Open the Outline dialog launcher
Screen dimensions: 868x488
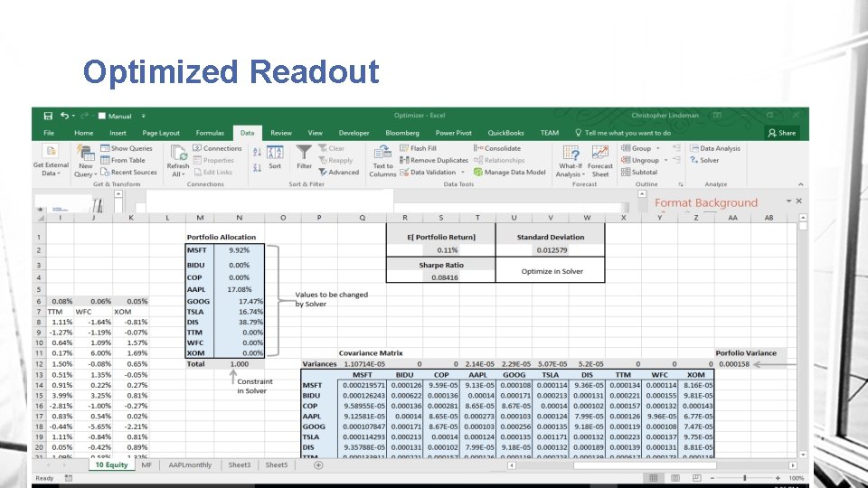(680, 184)
